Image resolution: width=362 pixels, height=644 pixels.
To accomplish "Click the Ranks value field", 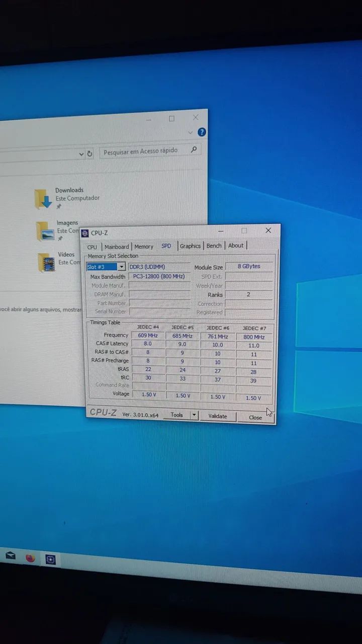I will [249, 294].
